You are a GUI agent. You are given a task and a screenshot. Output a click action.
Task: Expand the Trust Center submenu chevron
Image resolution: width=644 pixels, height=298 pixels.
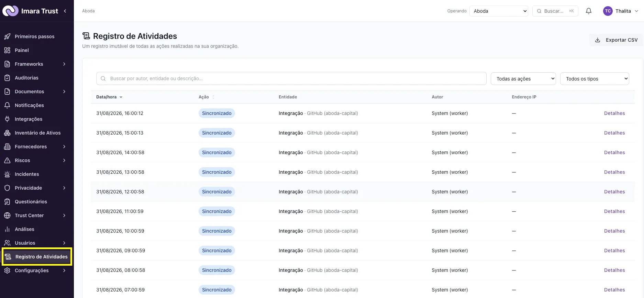tap(64, 215)
